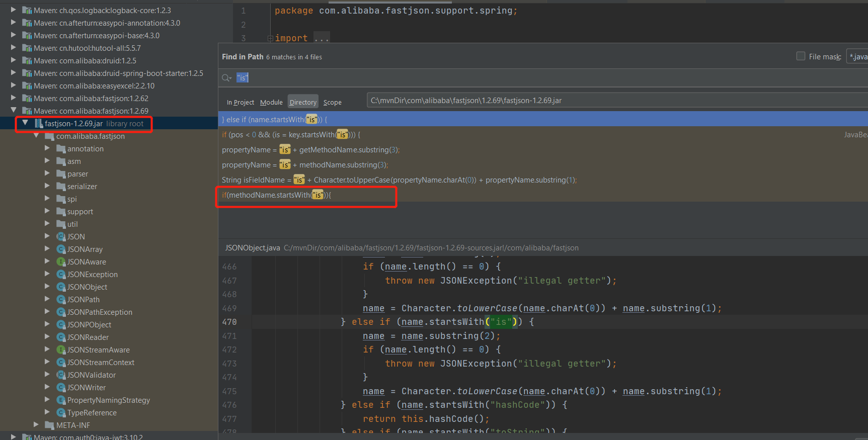This screenshot has height=440, width=868.
Task: Collapse the com.alibaba.fastjson package node
Action: click(36, 136)
